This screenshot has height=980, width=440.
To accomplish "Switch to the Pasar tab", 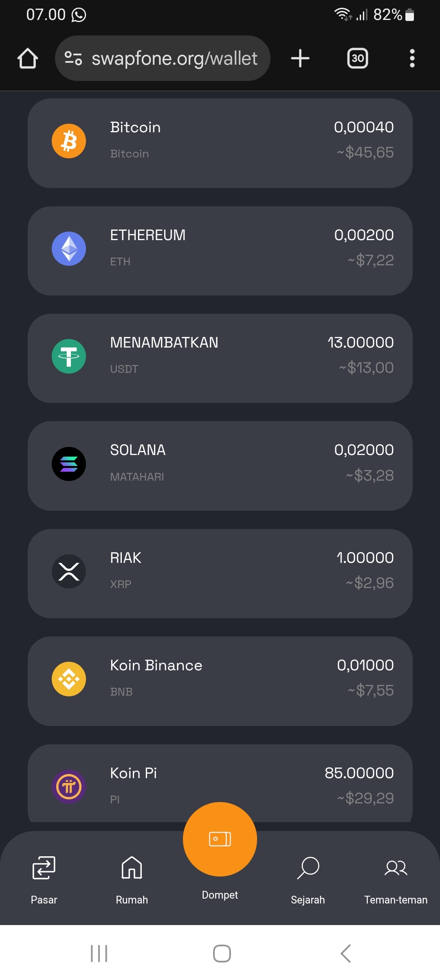I will click(44, 879).
